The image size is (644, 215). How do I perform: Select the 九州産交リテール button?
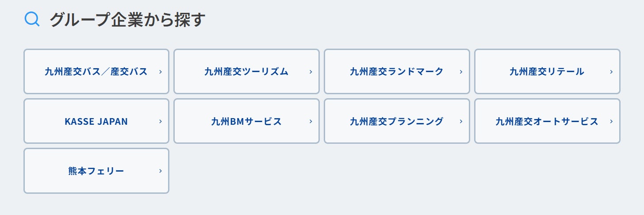click(x=547, y=71)
